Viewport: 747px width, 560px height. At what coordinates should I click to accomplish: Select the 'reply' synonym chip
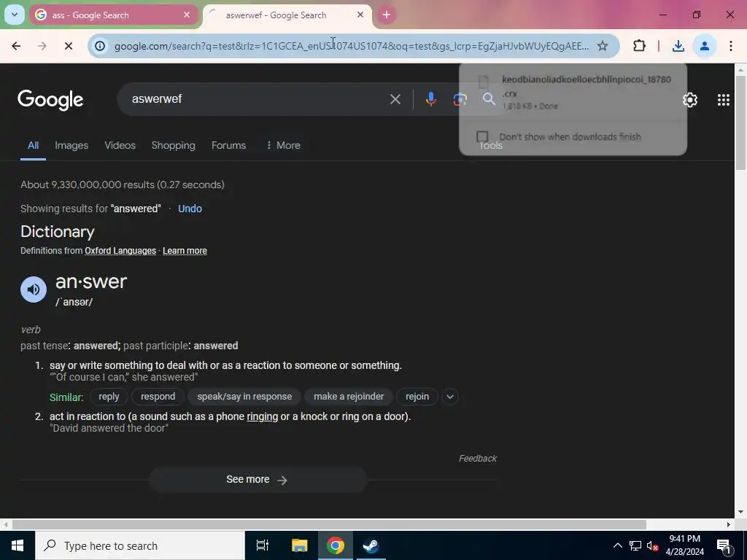pos(109,397)
